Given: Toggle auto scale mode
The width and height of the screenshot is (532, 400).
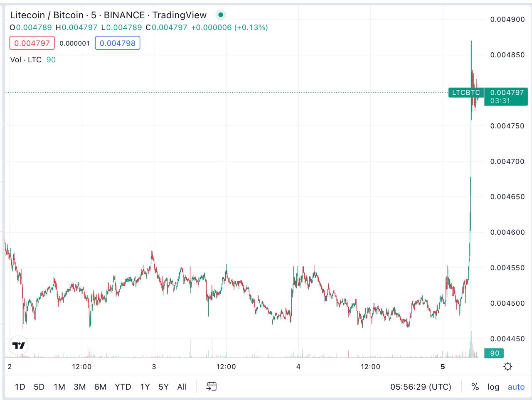Looking at the screenshot, I should 516,387.
